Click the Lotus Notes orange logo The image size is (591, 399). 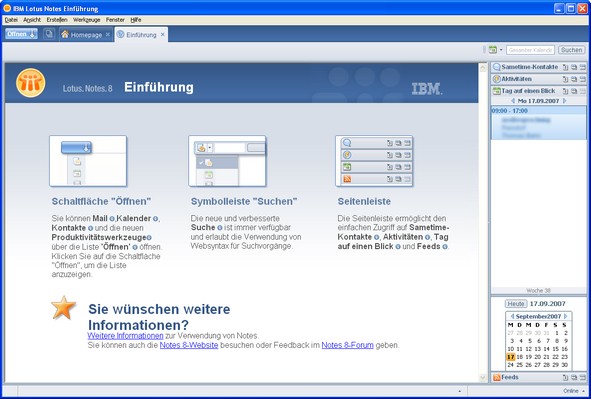click(31, 83)
